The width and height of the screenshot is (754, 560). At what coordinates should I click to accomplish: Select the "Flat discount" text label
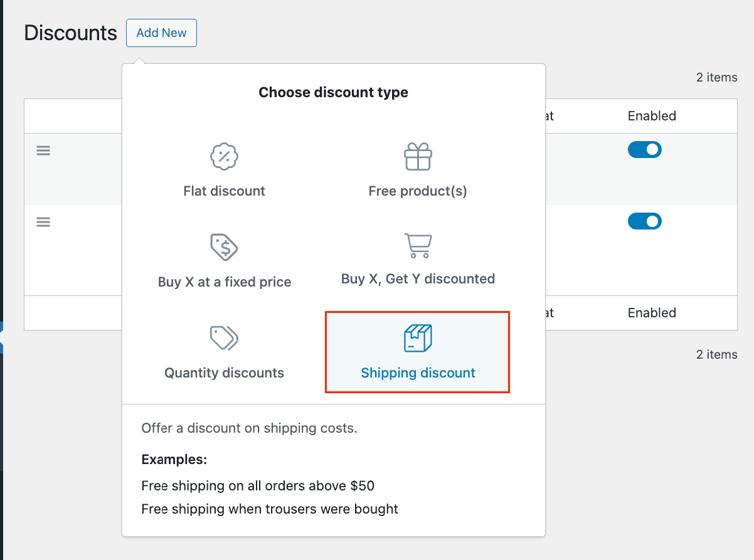click(x=224, y=191)
